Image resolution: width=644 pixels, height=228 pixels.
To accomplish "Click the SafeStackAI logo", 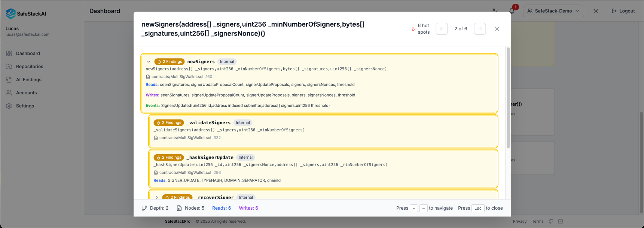I will pyautogui.click(x=26, y=14).
